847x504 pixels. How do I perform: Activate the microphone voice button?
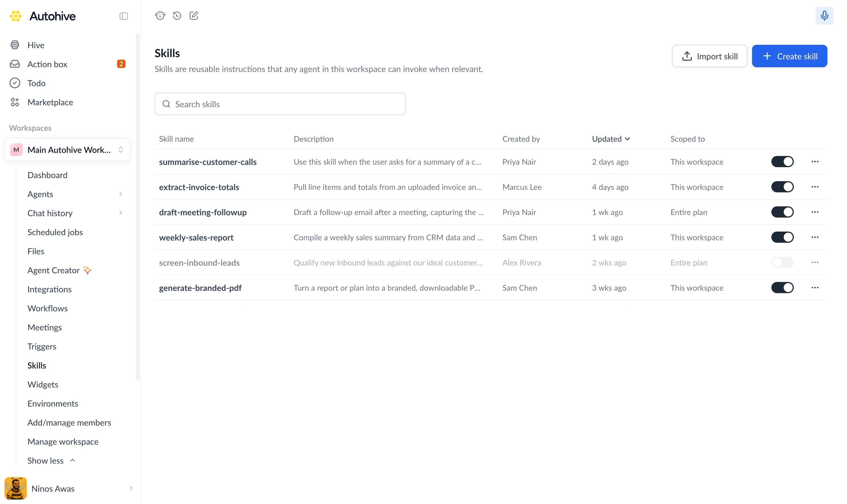pos(824,16)
